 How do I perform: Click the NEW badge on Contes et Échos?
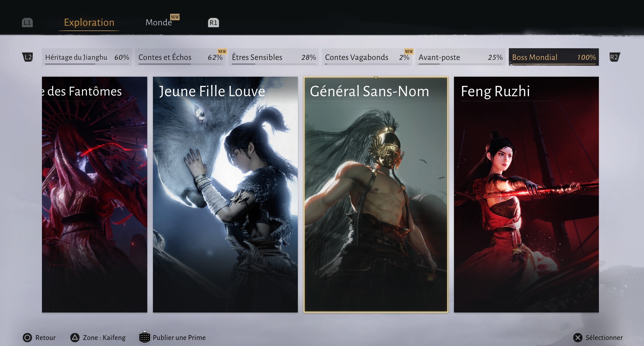(x=222, y=51)
